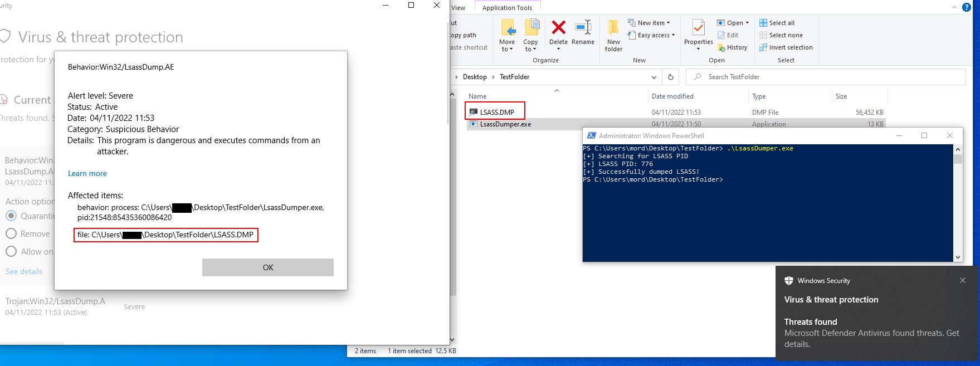
Task: Click the Windows Security scrollbar down arrow
Action: click(x=452, y=339)
